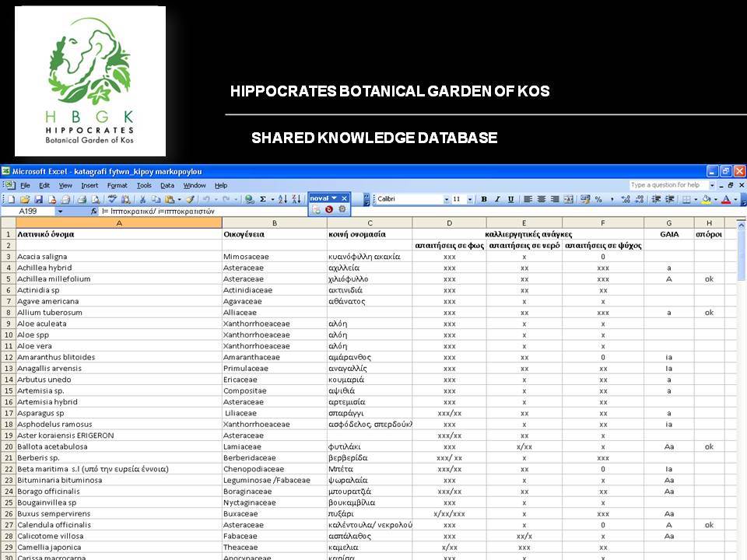Click the Increase Indent icon
This screenshot has height=560, width=747.
pyautogui.click(x=670, y=199)
